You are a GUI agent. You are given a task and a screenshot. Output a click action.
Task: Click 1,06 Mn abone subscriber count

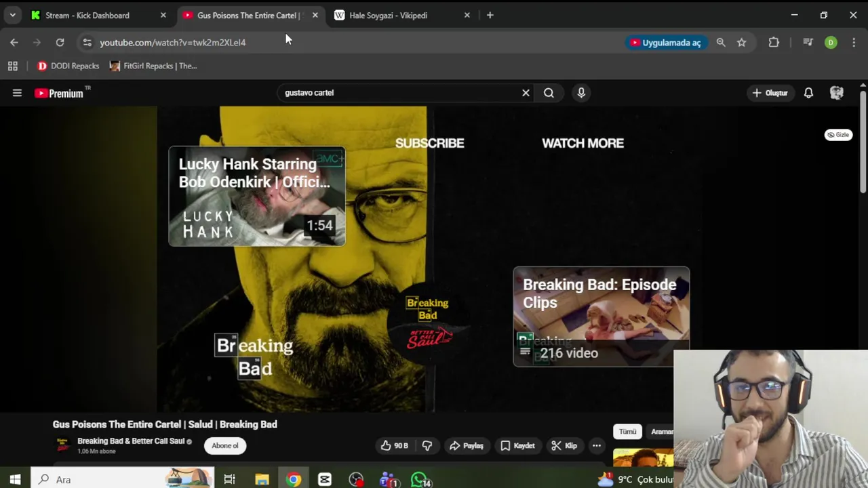pos(96,451)
